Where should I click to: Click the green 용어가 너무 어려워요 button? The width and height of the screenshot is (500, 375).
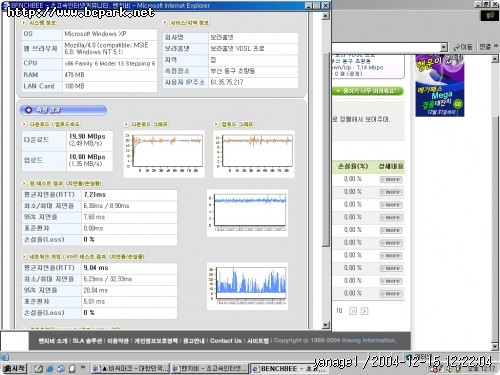(x=368, y=91)
